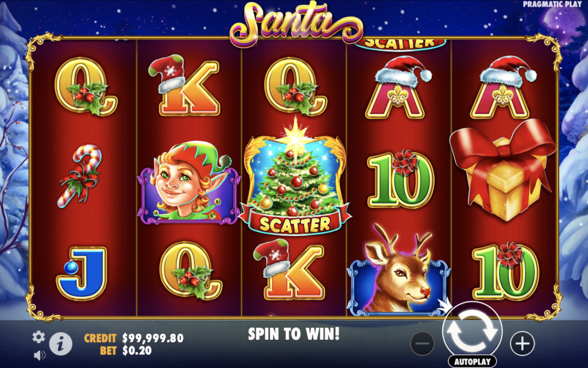Select the elf symbol on reel two
Viewport: 588px width, 368px height.
pyautogui.click(x=189, y=181)
